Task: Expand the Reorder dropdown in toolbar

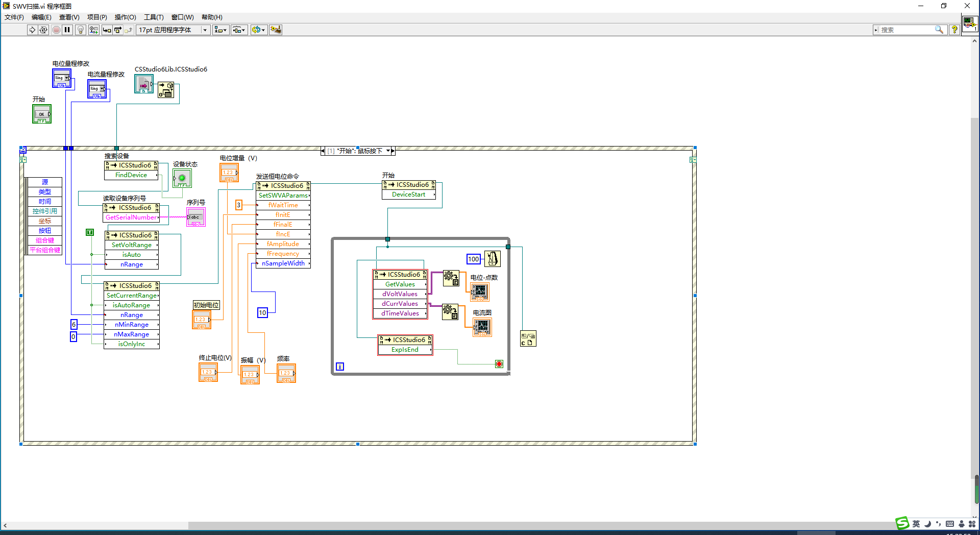Action: tap(258, 30)
